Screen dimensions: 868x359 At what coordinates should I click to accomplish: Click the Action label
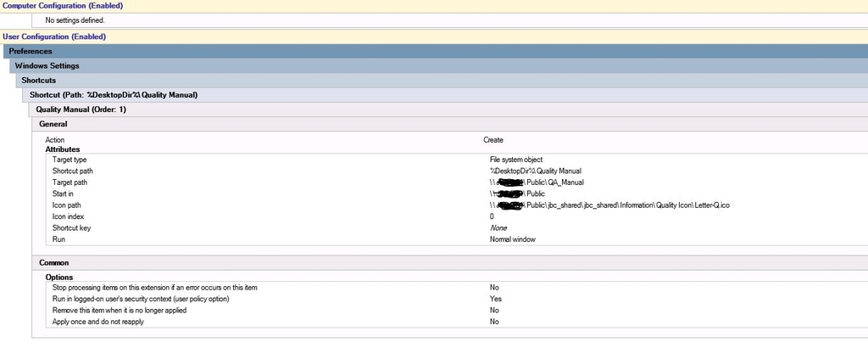point(55,140)
